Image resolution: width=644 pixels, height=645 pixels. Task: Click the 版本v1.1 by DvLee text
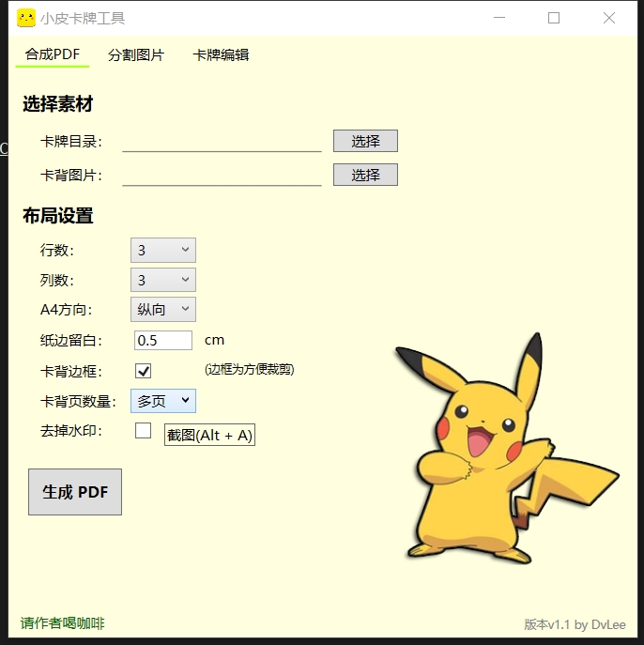tap(575, 625)
